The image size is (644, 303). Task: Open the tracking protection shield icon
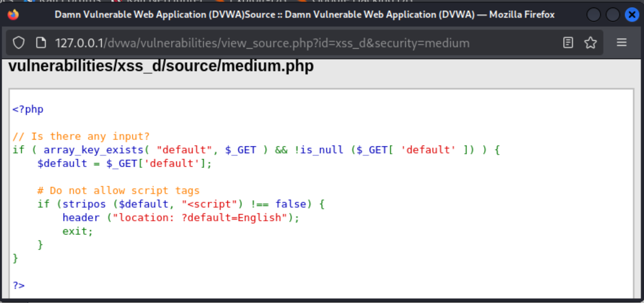(x=19, y=43)
